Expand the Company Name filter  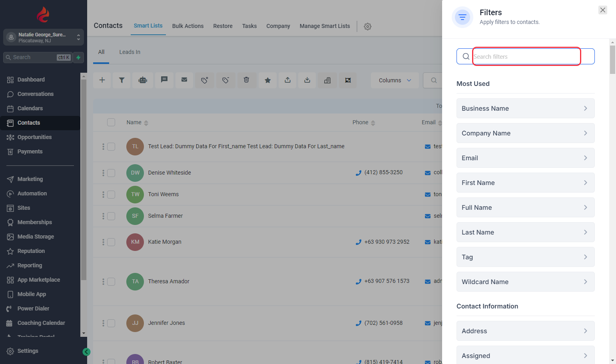pyautogui.click(x=525, y=133)
